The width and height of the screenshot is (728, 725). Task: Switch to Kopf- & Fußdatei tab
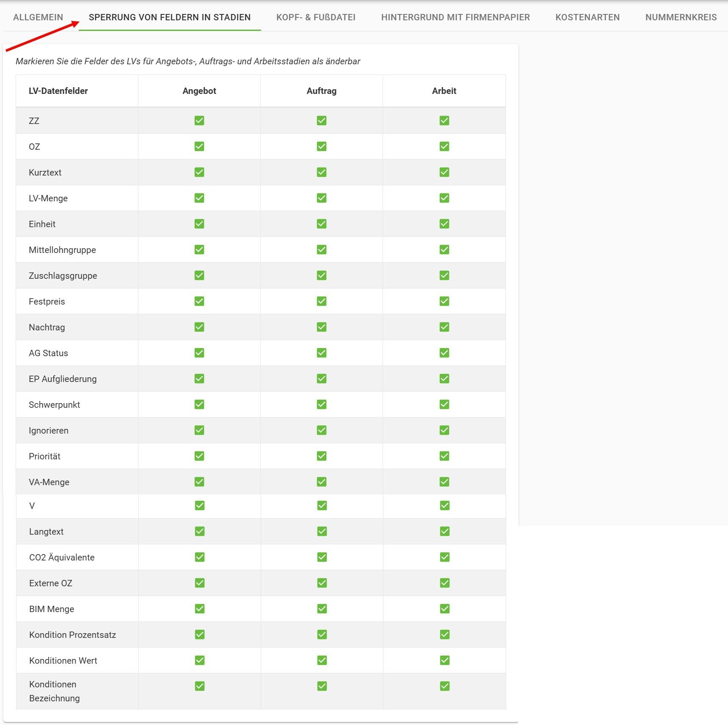pos(316,17)
